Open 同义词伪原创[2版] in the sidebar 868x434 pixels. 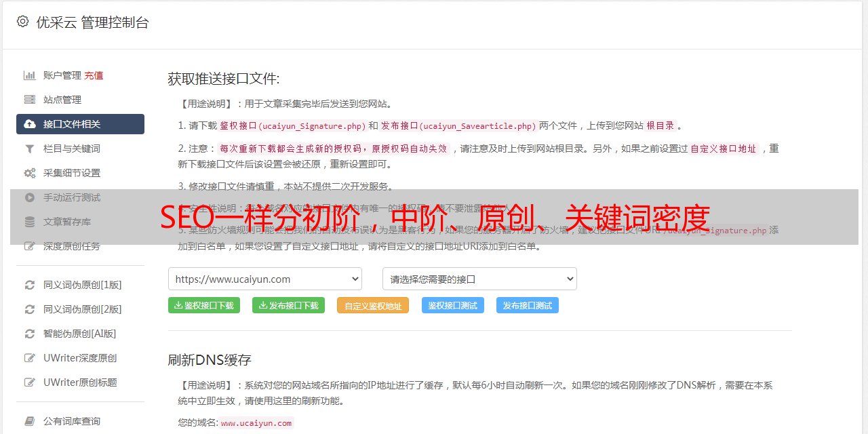[x=83, y=309]
